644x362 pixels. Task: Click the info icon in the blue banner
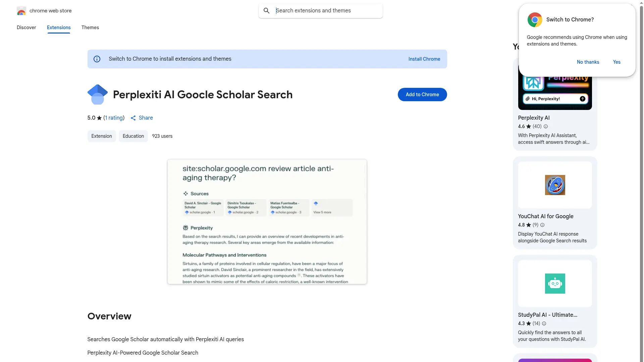point(97,59)
